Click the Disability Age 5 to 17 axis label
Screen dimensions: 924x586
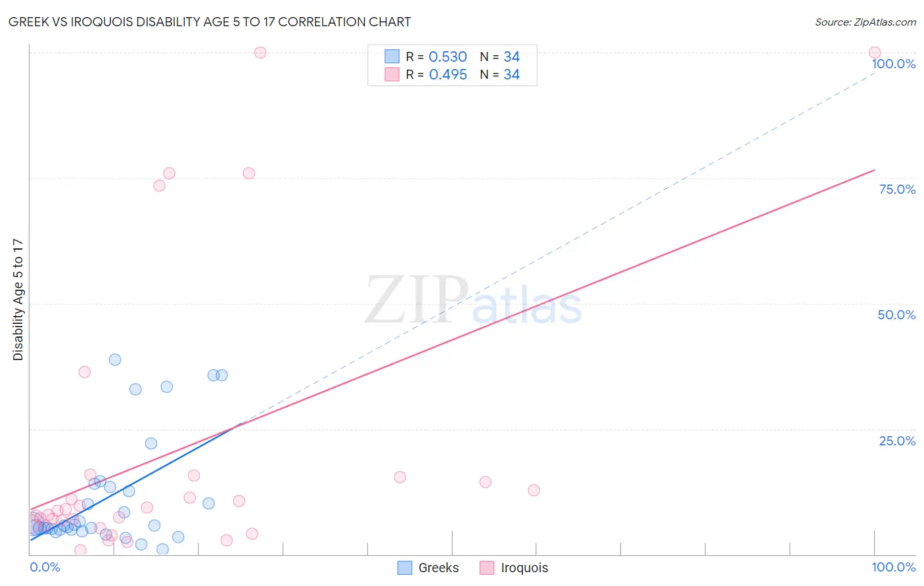pyautogui.click(x=18, y=300)
